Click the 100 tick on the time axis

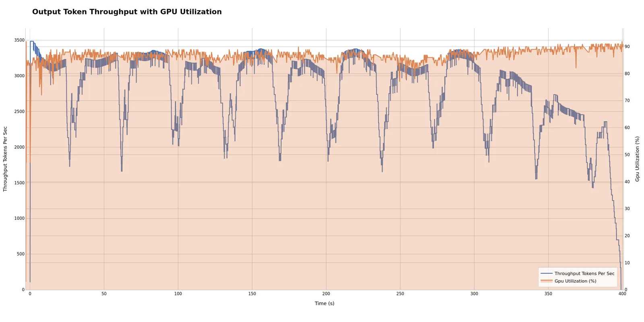pyautogui.click(x=178, y=294)
